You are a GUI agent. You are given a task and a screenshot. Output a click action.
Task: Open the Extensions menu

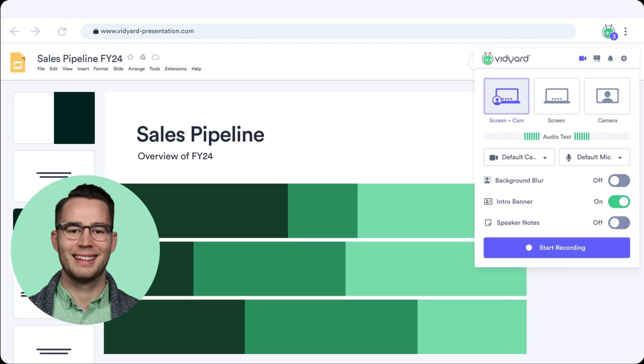[175, 69]
